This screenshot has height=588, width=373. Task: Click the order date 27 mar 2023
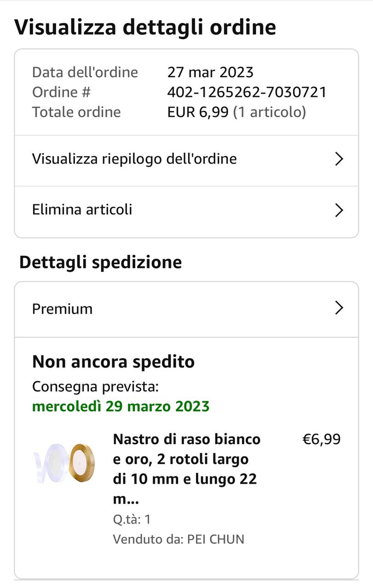210,72
